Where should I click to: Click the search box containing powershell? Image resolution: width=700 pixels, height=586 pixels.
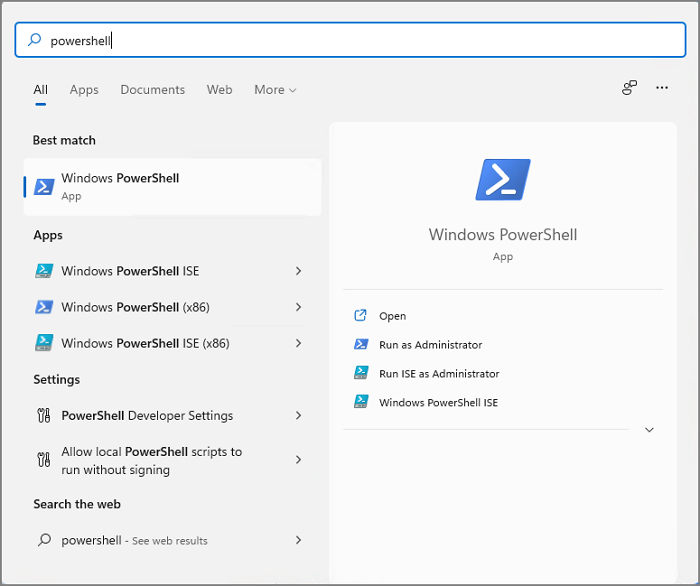(x=350, y=40)
